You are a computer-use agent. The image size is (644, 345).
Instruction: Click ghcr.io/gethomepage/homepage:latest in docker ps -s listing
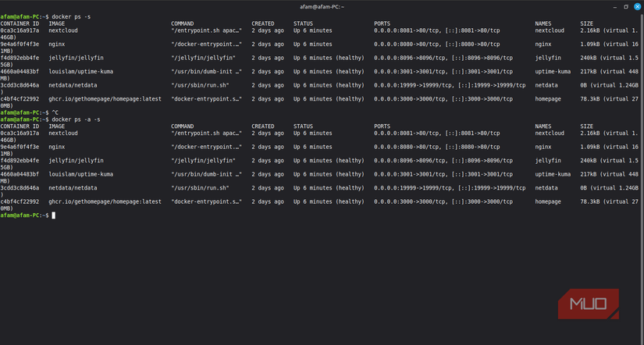click(105, 99)
